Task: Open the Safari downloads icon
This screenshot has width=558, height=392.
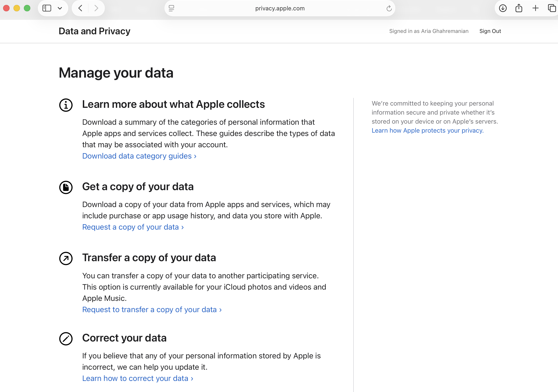Action: point(503,8)
